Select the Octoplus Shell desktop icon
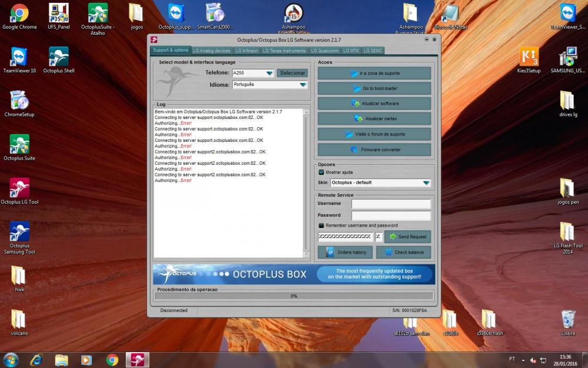The image size is (588, 368). (58, 60)
